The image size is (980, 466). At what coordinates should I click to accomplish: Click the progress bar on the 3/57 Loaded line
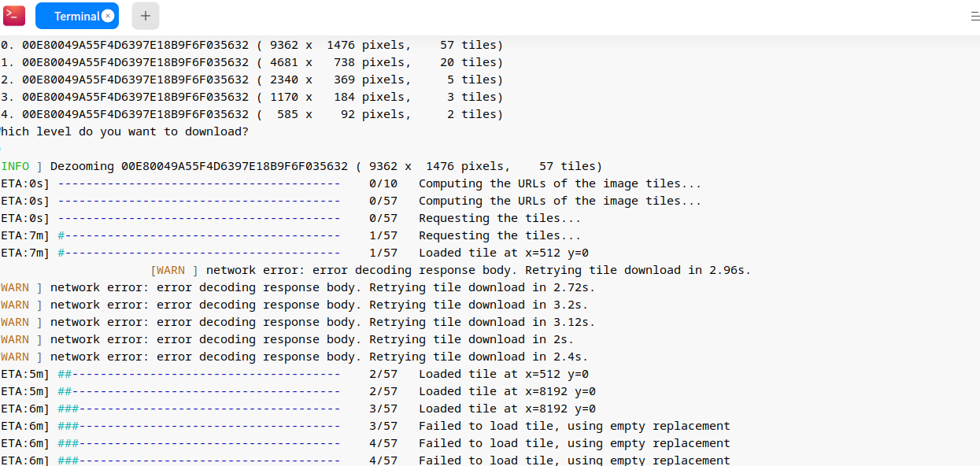198,409
